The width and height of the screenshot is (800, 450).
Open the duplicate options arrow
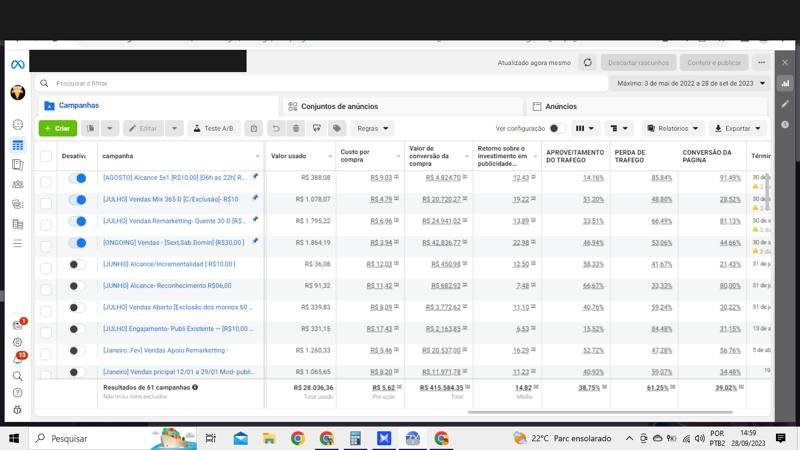click(110, 129)
